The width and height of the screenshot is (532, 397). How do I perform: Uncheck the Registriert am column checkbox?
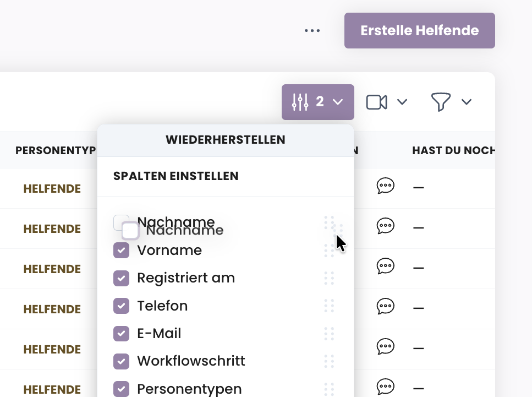121,278
